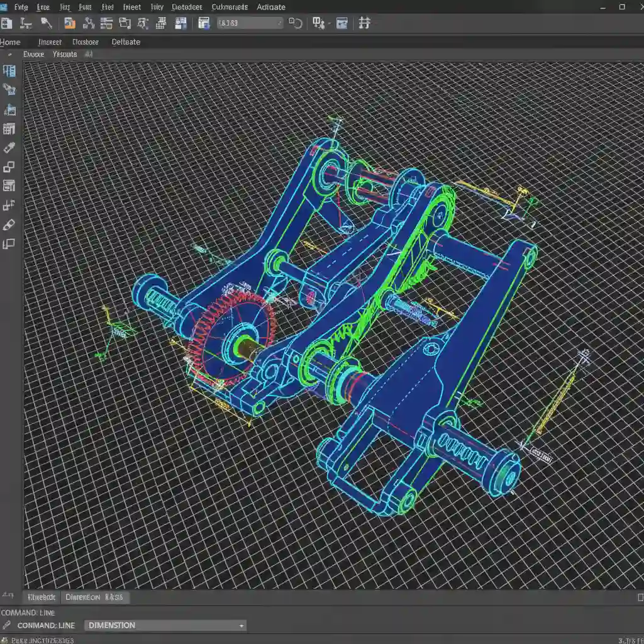Click the pipe align icon next to the document icon

tap(26, 23)
